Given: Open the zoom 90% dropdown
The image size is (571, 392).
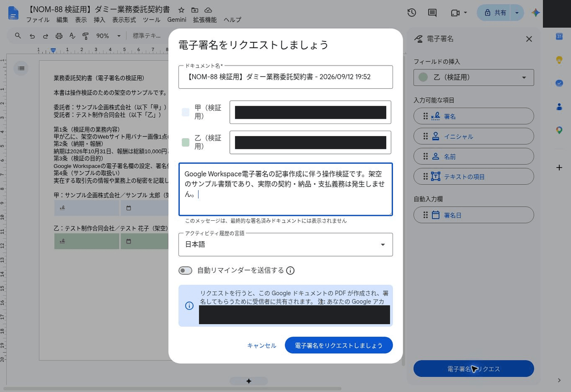Looking at the screenshot, I should pyautogui.click(x=108, y=36).
